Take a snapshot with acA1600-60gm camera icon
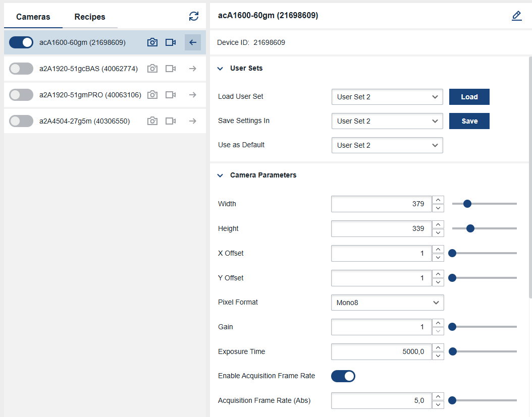Image resolution: width=532 pixels, height=417 pixels. tap(152, 42)
